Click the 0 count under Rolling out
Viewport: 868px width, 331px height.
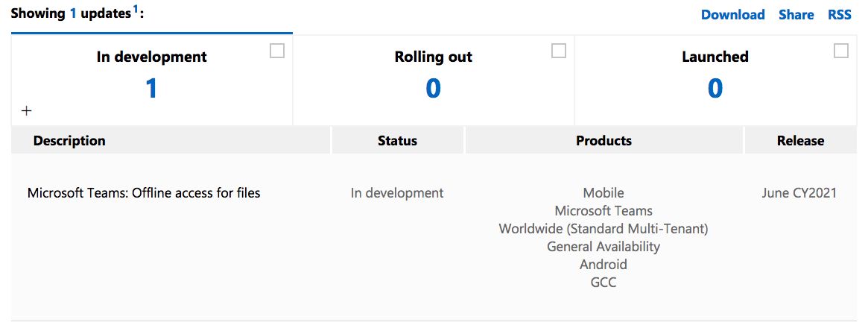click(x=434, y=89)
